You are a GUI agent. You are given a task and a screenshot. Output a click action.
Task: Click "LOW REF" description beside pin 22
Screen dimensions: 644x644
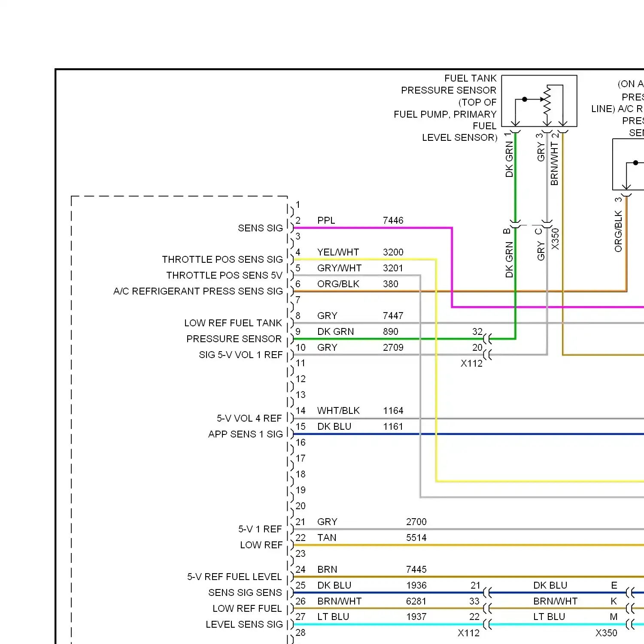point(261,545)
